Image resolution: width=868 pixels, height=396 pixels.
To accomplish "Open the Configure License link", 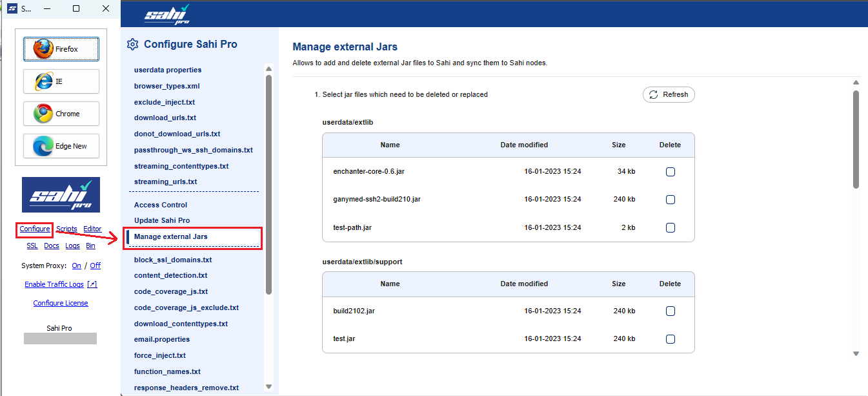I will click(61, 303).
